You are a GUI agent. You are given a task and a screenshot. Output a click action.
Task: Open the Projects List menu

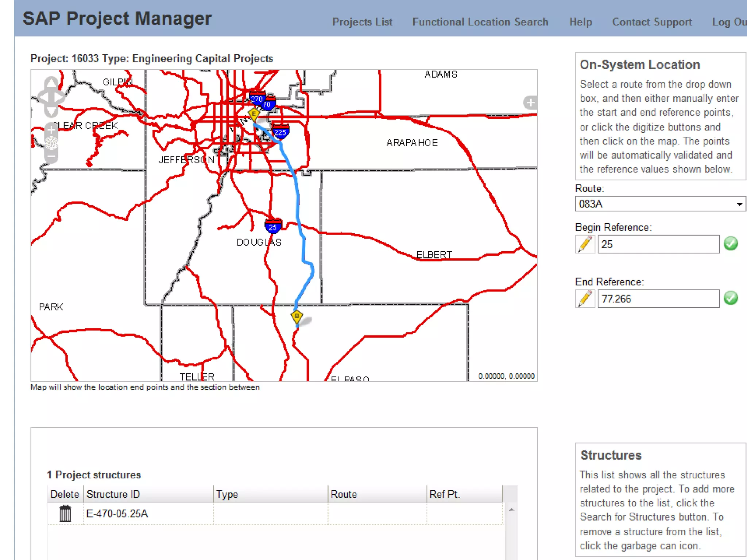pyautogui.click(x=362, y=22)
